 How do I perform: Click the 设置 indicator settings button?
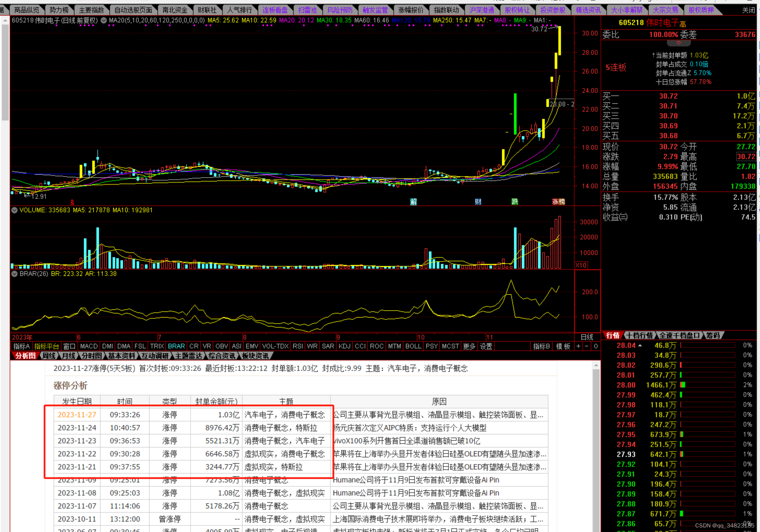click(x=486, y=346)
